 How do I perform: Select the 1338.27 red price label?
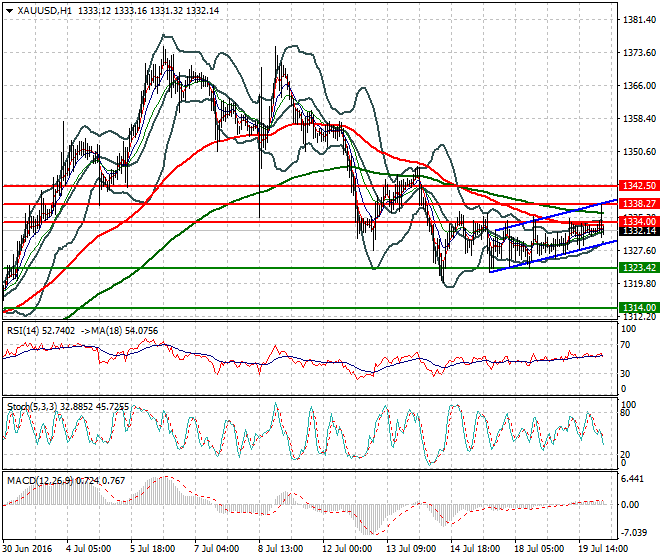[639, 204]
